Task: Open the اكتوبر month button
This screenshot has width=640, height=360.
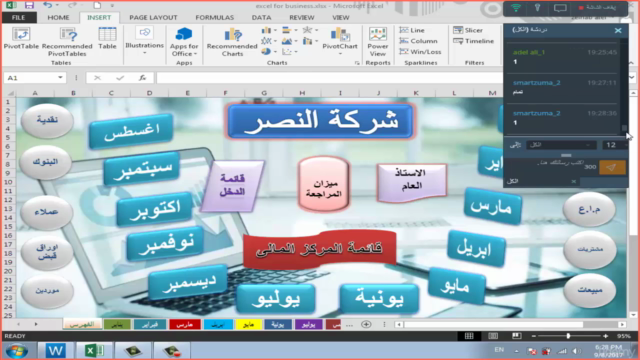Action: [x=155, y=209]
